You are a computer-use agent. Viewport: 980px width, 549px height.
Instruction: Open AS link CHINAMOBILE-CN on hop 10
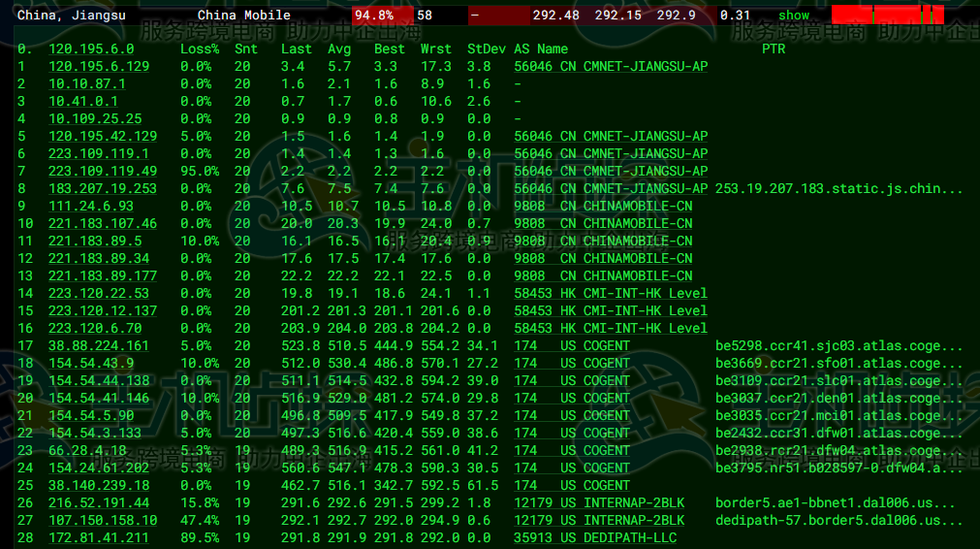[603, 224]
